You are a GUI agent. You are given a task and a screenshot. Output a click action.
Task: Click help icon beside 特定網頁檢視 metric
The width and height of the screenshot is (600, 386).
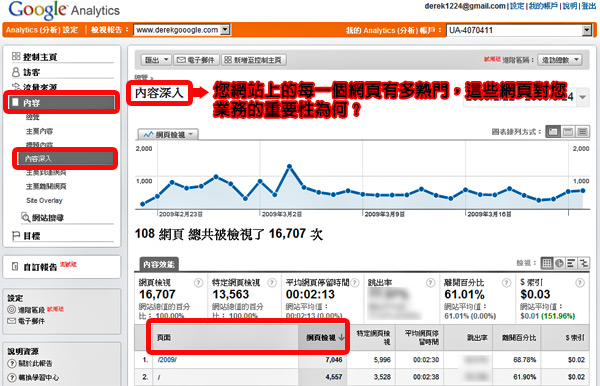pos(272,283)
